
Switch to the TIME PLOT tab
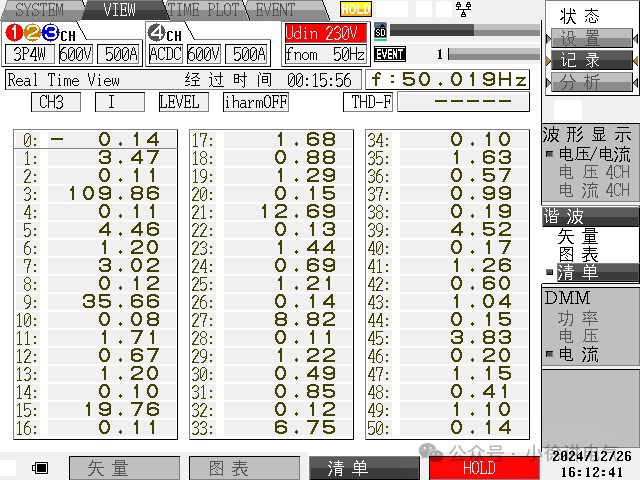click(205, 10)
